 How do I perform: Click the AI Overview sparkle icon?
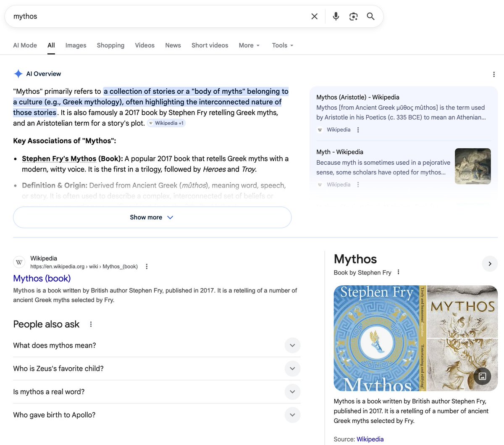pyautogui.click(x=18, y=74)
